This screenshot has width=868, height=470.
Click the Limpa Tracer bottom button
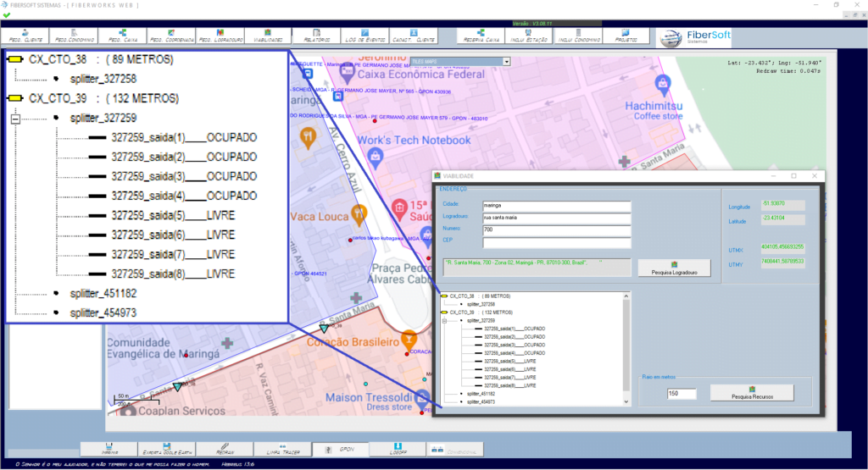281,450
